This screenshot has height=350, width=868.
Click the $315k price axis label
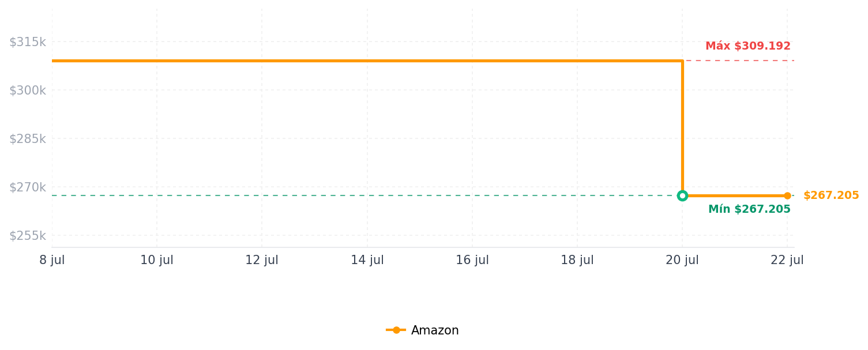tap(27, 42)
